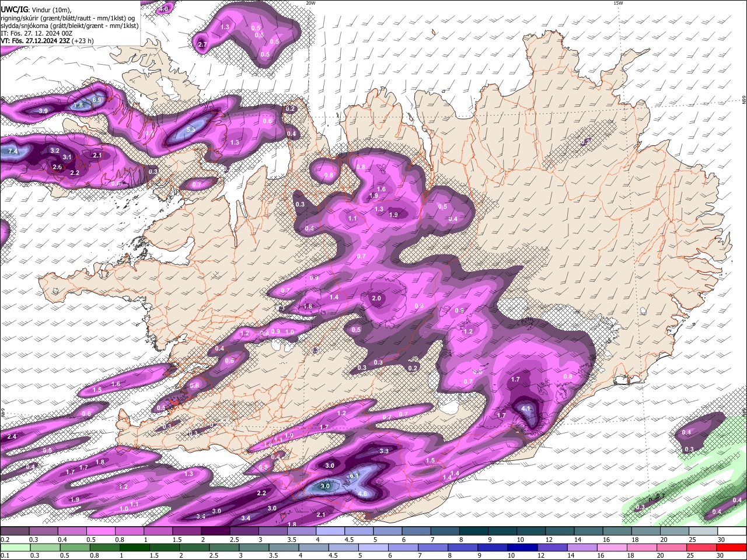
Task: Click the precipitation value '3.1'
Action: point(67,157)
